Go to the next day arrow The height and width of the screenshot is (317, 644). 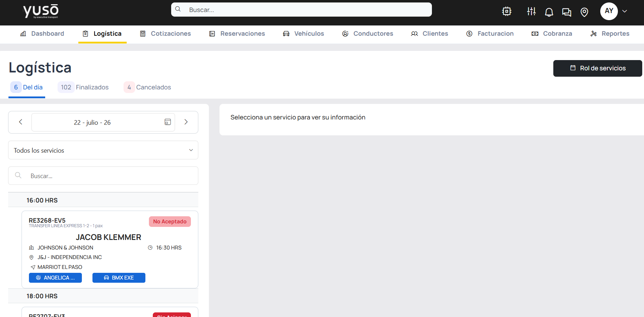point(186,122)
